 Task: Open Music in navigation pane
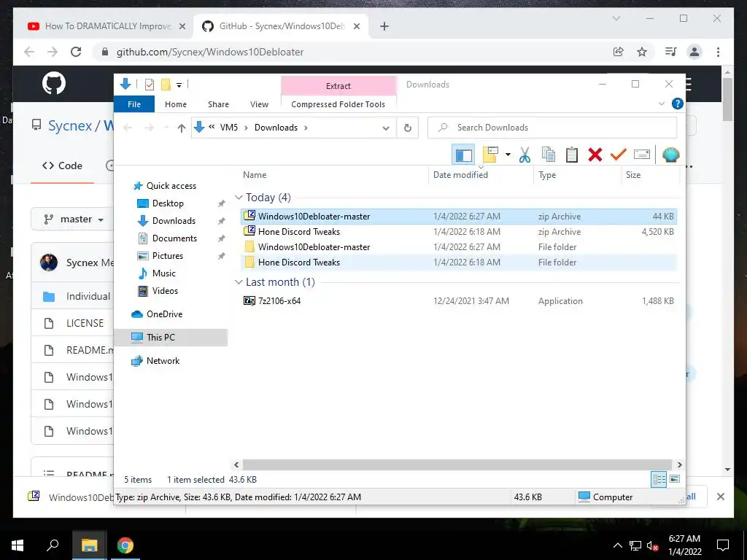click(157, 273)
